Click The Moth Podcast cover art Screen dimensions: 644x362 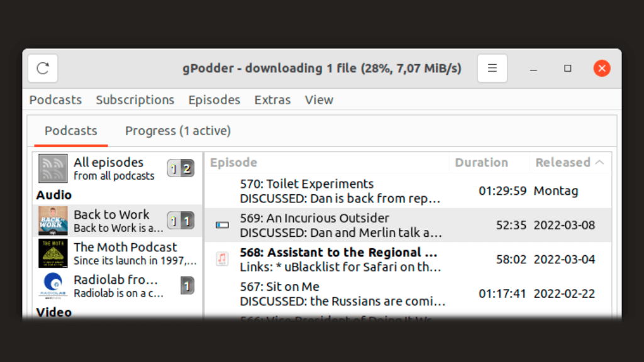53,253
